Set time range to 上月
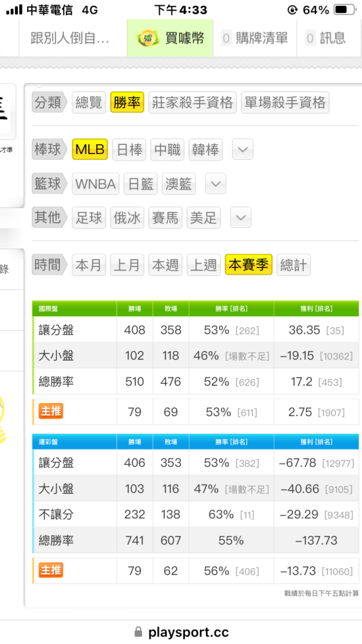This screenshot has height=644, width=362. (x=127, y=265)
